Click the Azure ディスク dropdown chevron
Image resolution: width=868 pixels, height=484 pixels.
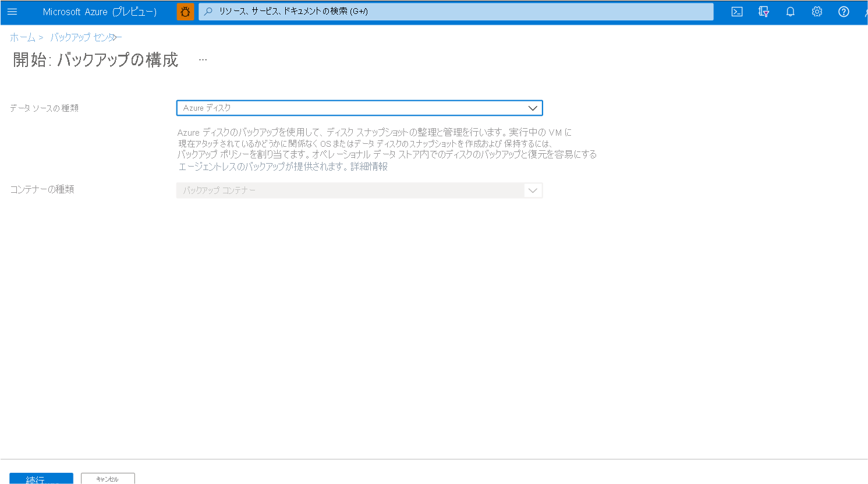[533, 108]
